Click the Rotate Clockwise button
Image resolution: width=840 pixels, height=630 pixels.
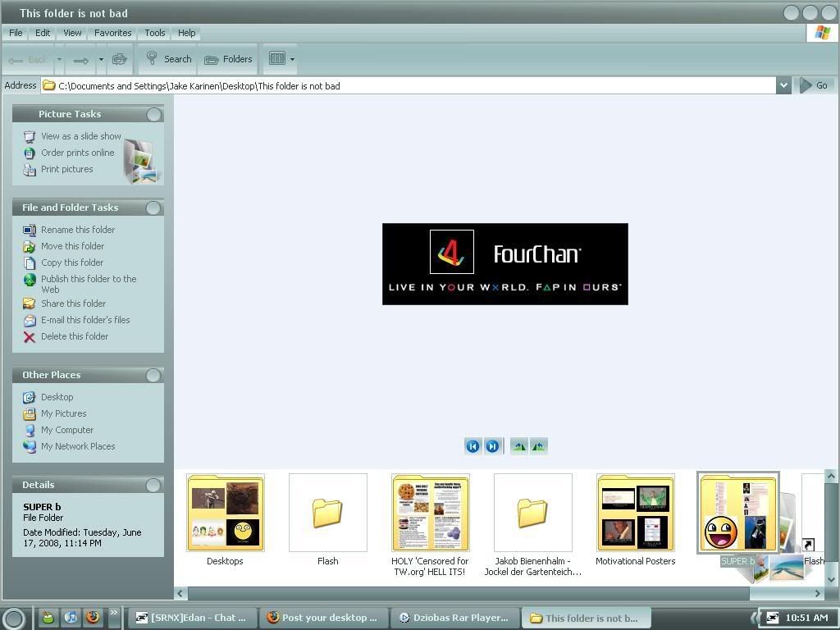click(x=518, y=446)
